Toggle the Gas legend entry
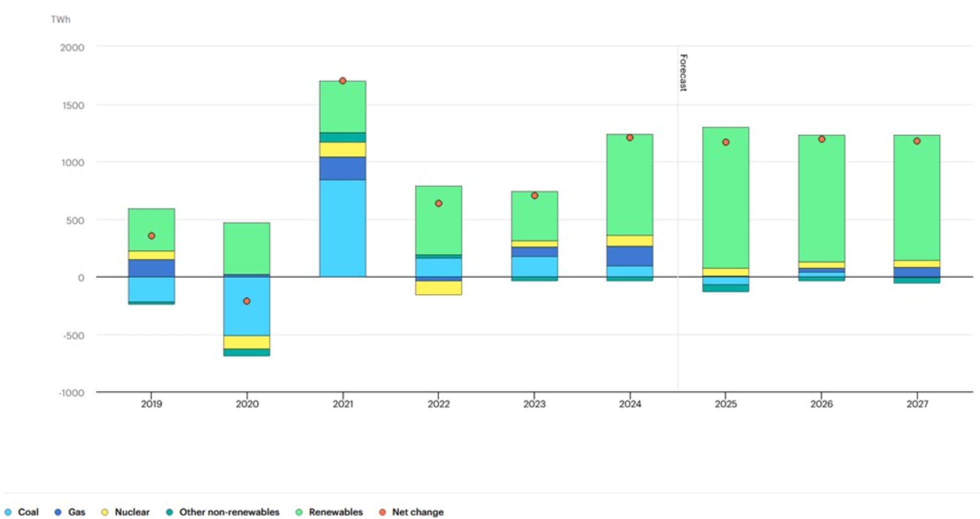Image resolution: width=980 pixels, height=519 pixels. point(70,512)
